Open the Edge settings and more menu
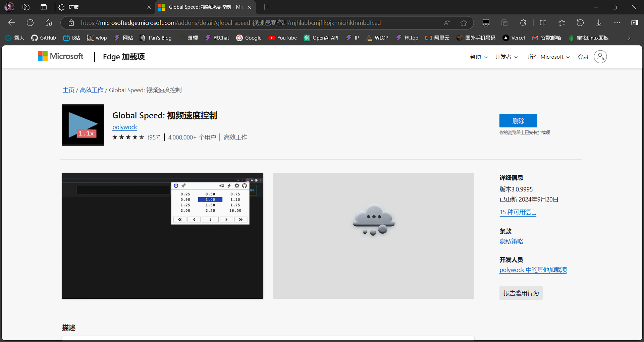Viewport: 644px width, 342px height. (x=617, y=23)
